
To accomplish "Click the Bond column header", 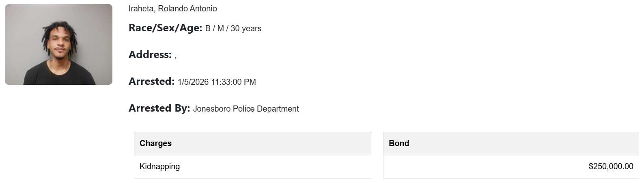I will click(399, 143).
